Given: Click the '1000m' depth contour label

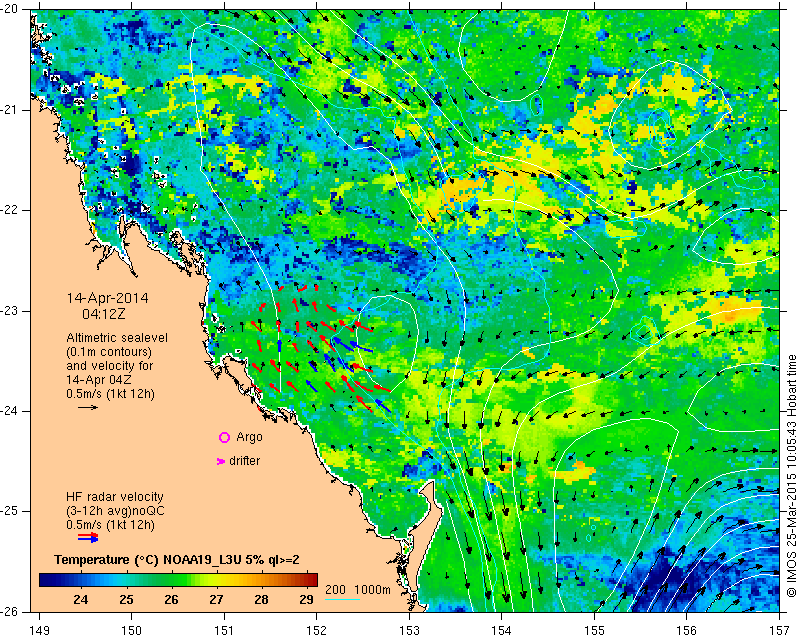Looking at the screenshot, I should pos(372,590).
